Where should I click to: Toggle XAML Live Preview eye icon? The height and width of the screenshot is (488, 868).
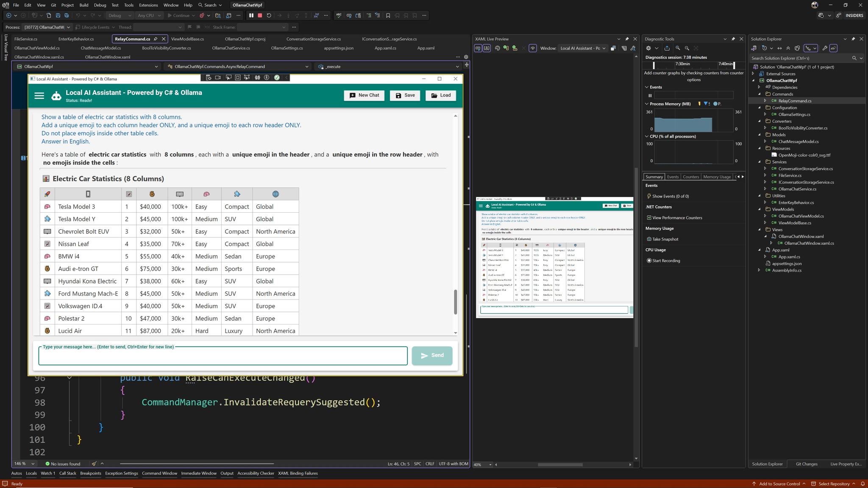click(x=533, y=48)
